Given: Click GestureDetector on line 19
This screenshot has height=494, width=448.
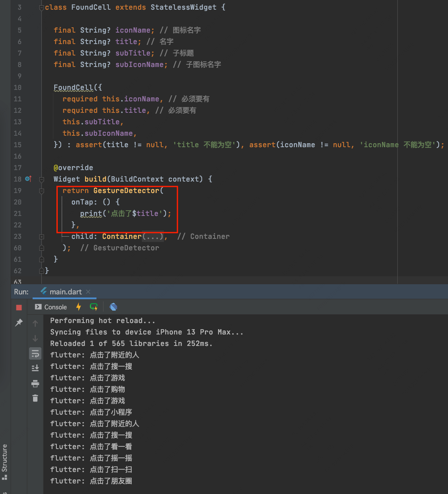Looking at the screenshot, I should [126, 191].
